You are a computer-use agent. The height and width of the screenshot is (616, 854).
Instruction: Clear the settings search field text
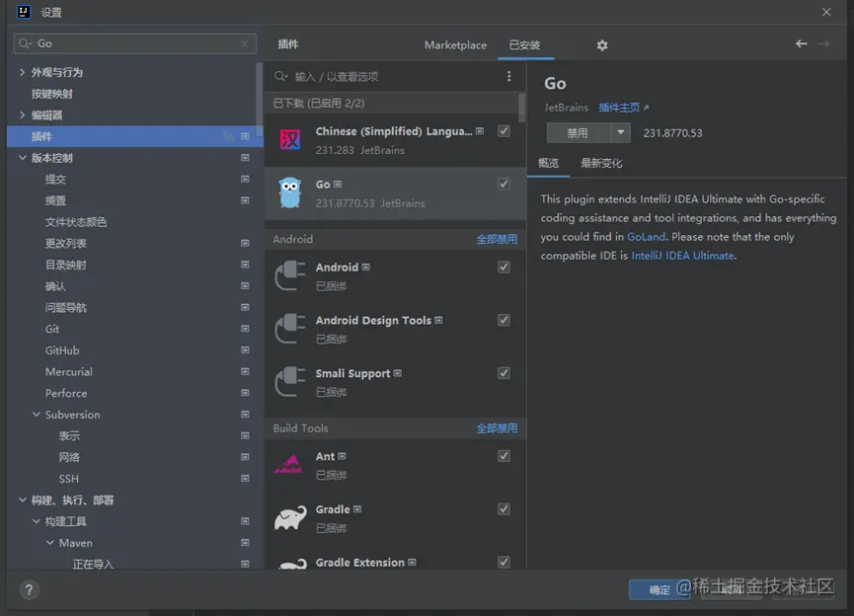point(245,43)
